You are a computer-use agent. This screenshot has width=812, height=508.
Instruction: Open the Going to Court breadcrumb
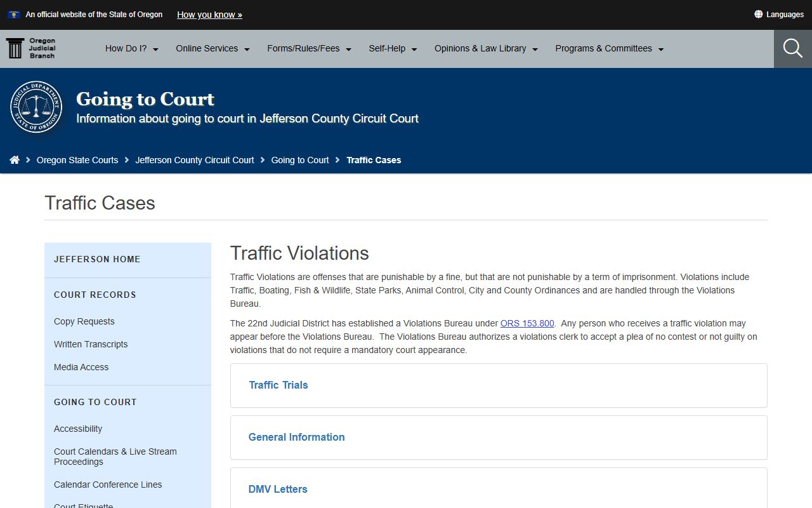coord(300,160)
